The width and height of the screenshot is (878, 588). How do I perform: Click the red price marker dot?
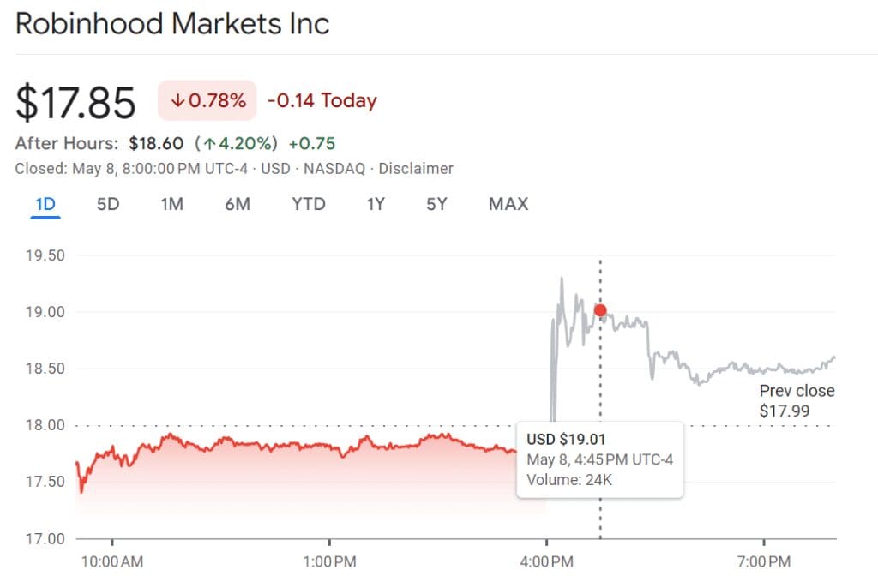(600, 309)
